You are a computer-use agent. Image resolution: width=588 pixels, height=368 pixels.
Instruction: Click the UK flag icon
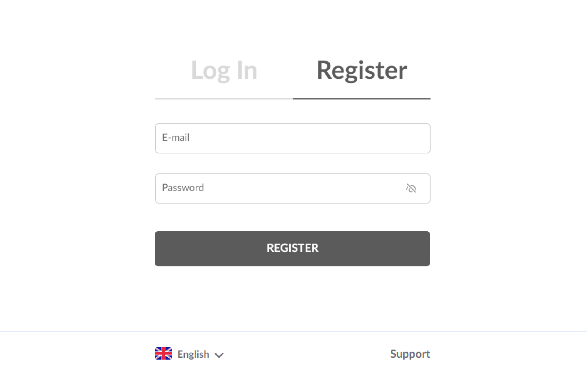pyautogui.click(x=163, y=354)
